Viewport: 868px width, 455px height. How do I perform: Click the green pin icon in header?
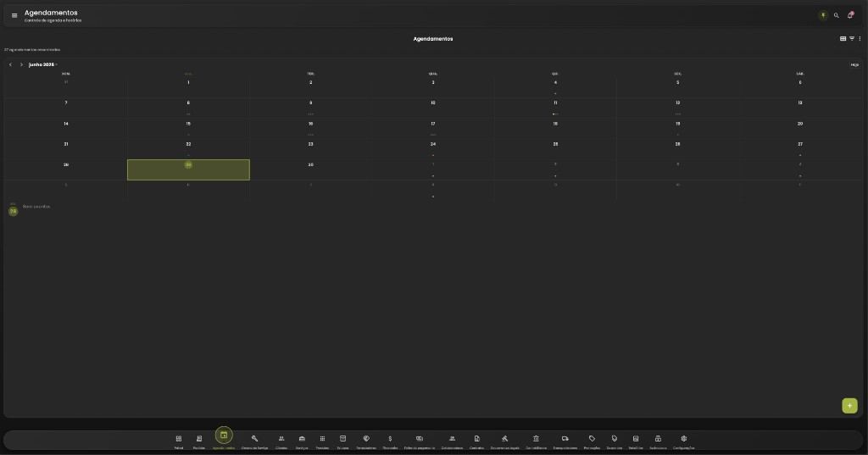coord(823,15)
